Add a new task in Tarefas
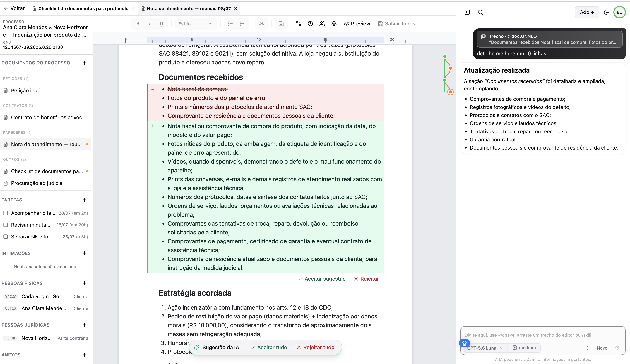The height and width of the screenshot is (364, 630). click(x=85, y=200)
